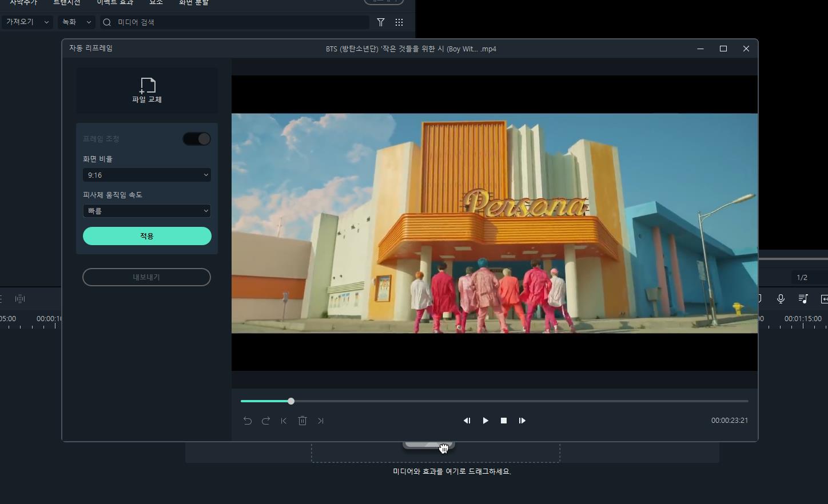Open the 자막추가 tab
Screen dimensions: 828x504
(23, 2)
